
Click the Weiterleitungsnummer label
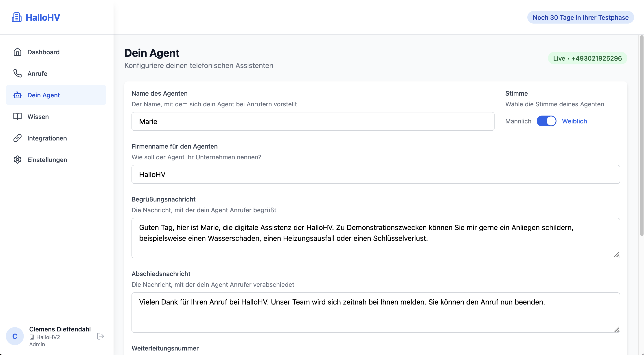click(165, 348)
